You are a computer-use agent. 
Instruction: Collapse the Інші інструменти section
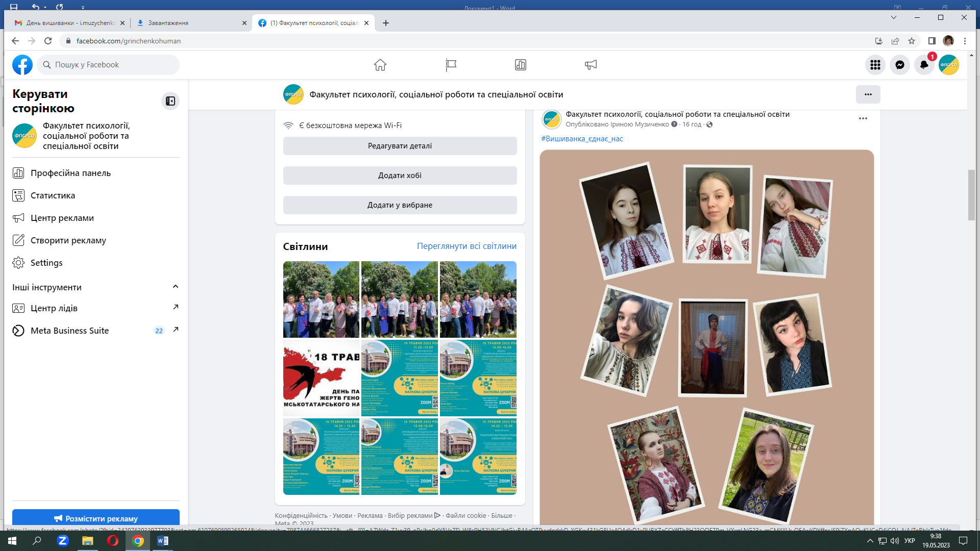coord(176,287)
